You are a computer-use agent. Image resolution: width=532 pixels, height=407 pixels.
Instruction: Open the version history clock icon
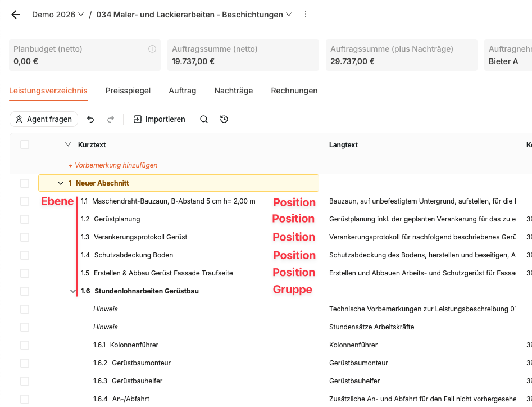point(224,119)
